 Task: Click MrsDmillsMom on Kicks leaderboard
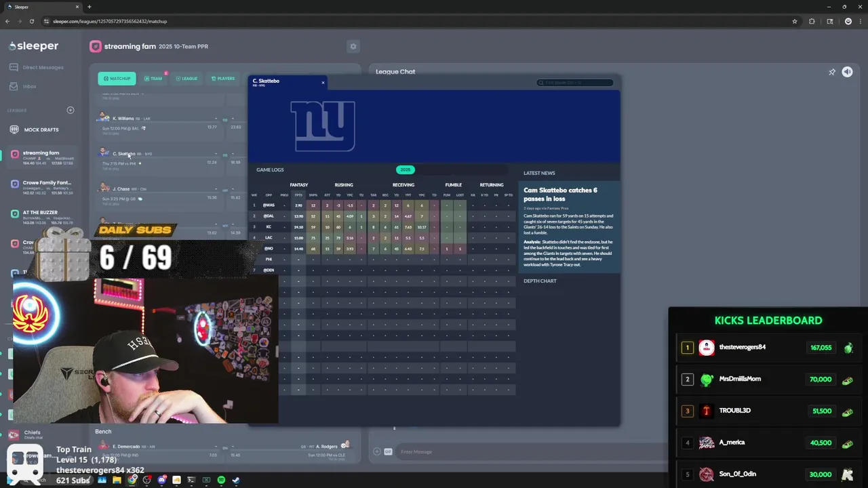pyautogui.click(x=768, y=380)
